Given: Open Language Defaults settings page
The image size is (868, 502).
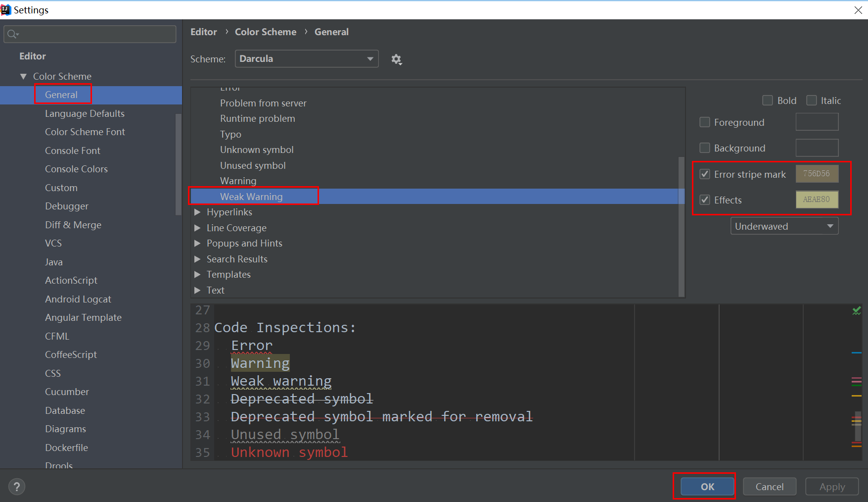Looking at the screenshot, I should [x=85, y=113].
